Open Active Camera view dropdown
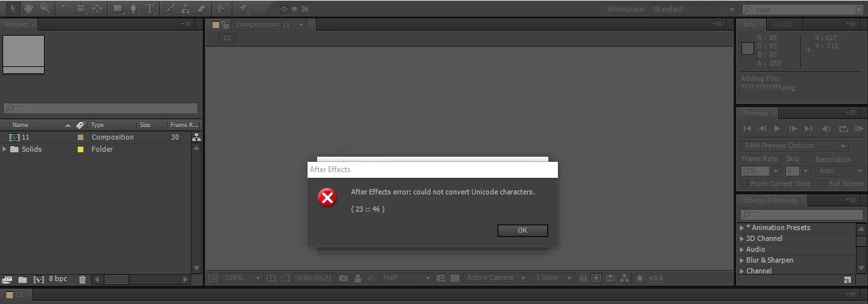Image resolution: width=868 pixels, height=304 pixels. click(x=497, y=278)
